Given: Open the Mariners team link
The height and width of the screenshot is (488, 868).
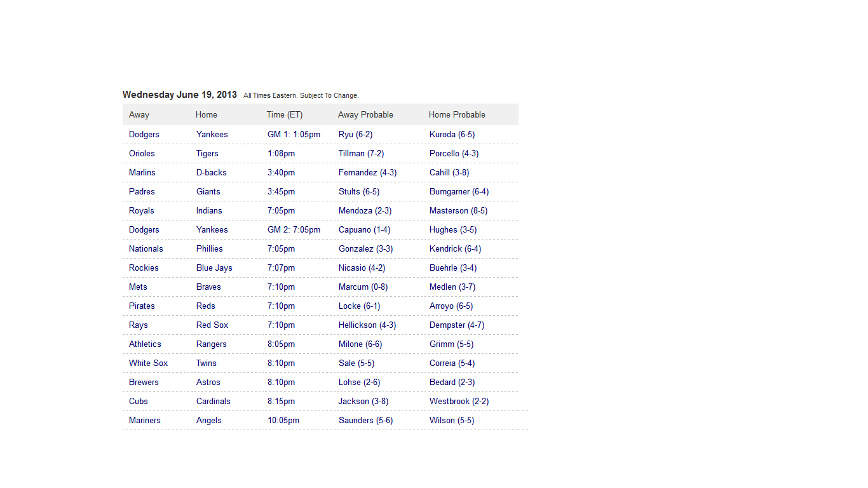Looking at the screenshot, I should coord(145,420).
